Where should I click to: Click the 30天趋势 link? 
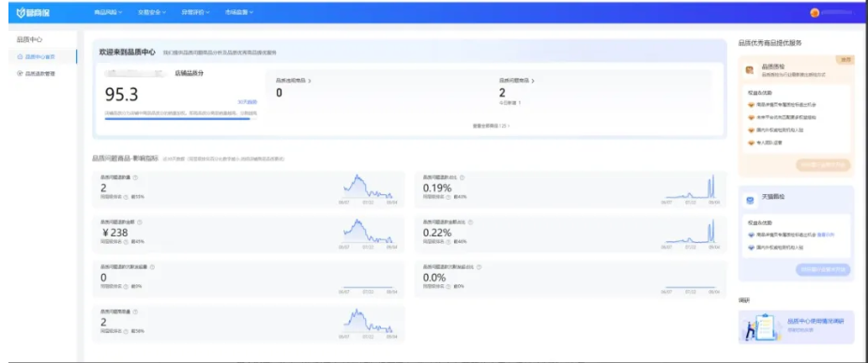coord(247,102)
